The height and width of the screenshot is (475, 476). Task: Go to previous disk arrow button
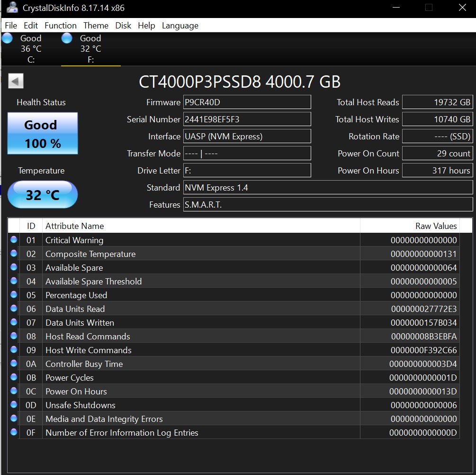(16, 81)
